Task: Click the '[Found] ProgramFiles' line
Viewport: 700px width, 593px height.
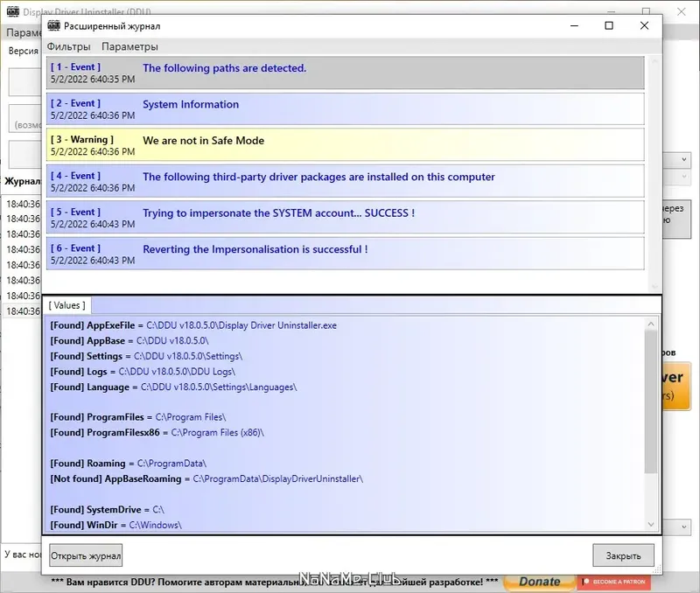Action: pyautogui.click(x=138, y=417)
